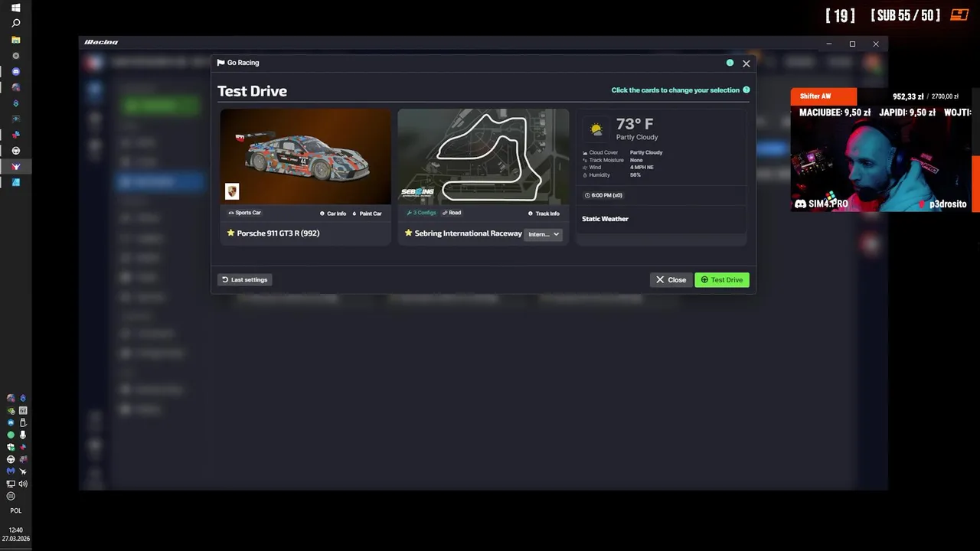Screen dimensions: 980x551
Task: Click the clock showing 12:40
Action: [x=16, y=530]
